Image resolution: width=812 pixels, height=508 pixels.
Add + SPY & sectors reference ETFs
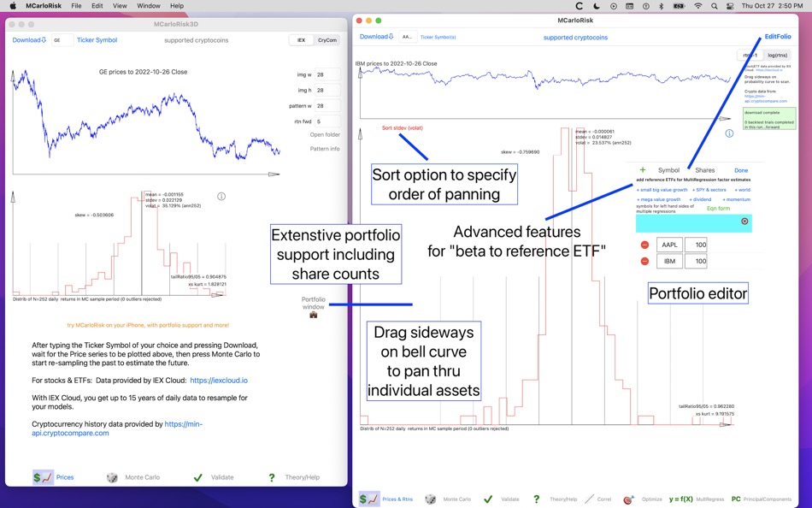pyautogui.click(x=709, y=190)
